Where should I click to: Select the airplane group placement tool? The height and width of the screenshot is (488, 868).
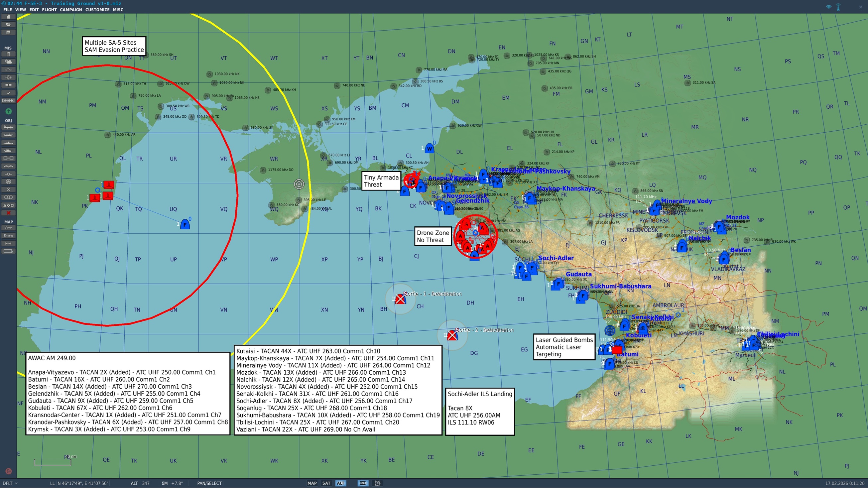[x=8, y=127]
